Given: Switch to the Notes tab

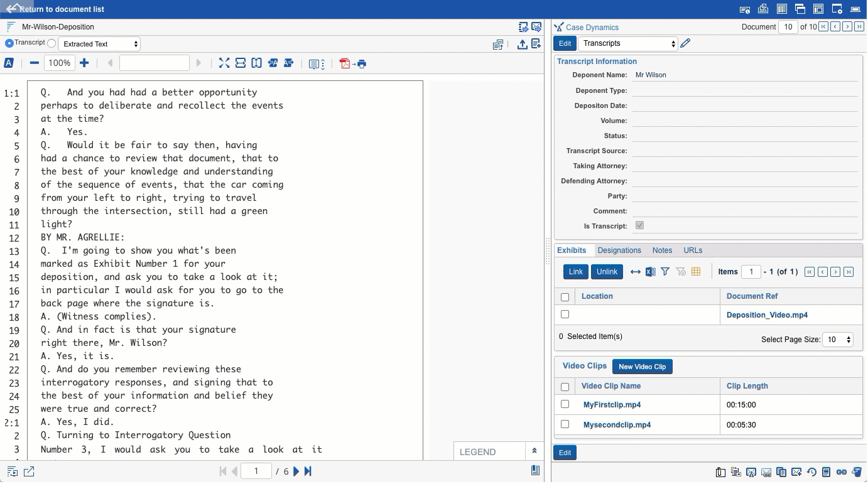Looking at the screenshot, I should (x=662, y=250).
